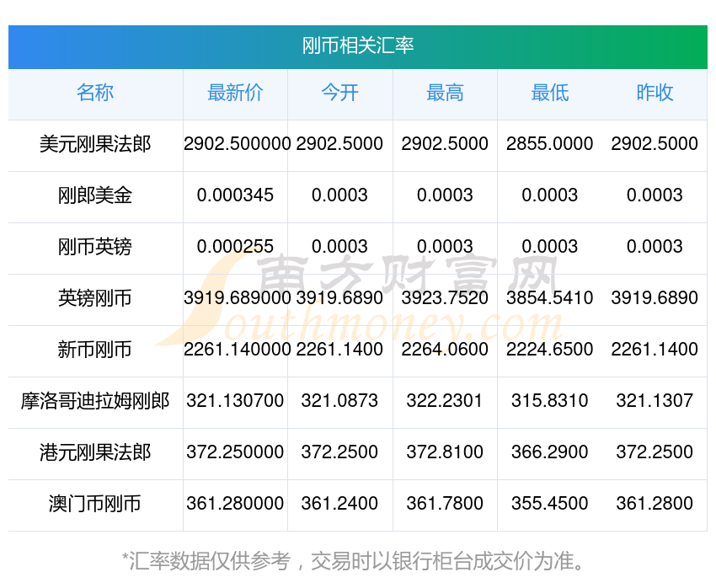The width and height of the screenshot is (716, 588).
Task: Select the 昨收 column header
Action: pos(655,93)
